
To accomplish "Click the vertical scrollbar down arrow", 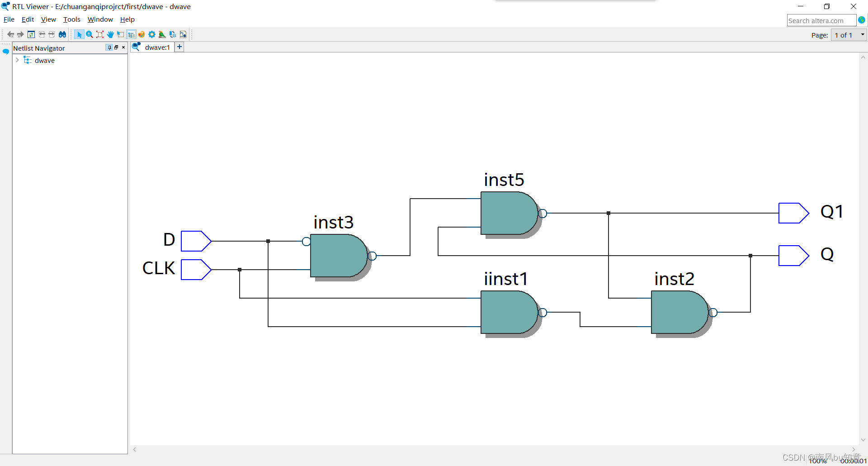I will [863, 440].
